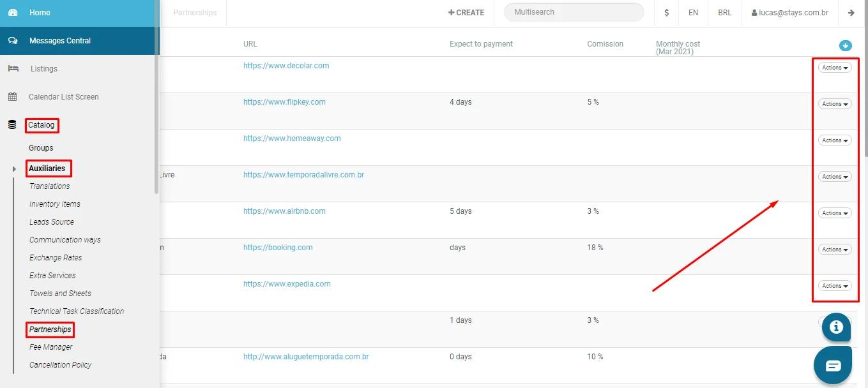Click the Messages Central chat icon
The height and width of the screenshot is (388, 868).
(13, 41)
